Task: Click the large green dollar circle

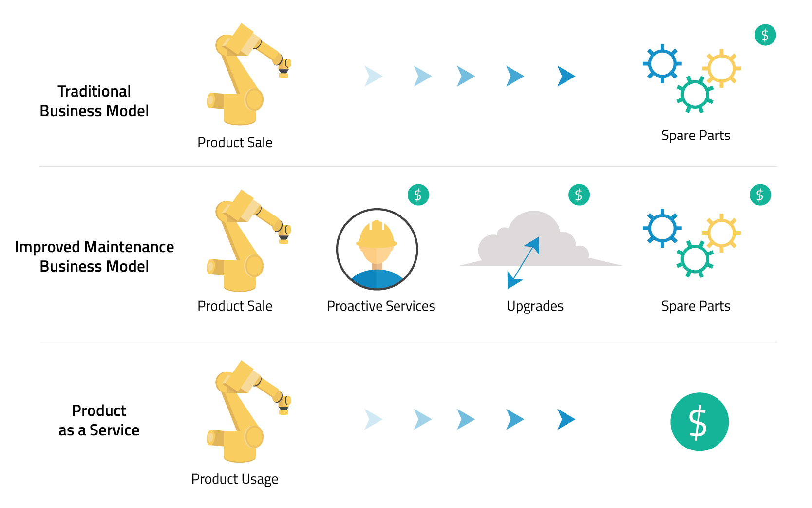Action: click(699, 422)
